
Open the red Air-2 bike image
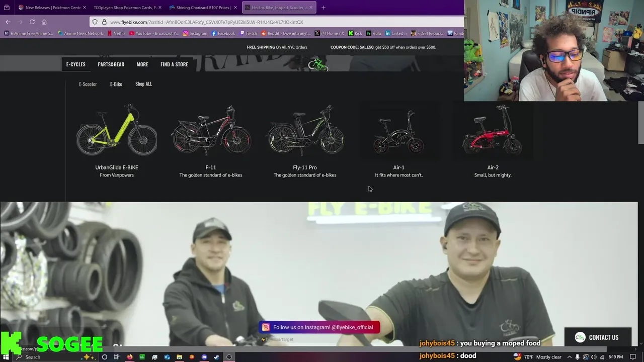(x=493, y=130)
